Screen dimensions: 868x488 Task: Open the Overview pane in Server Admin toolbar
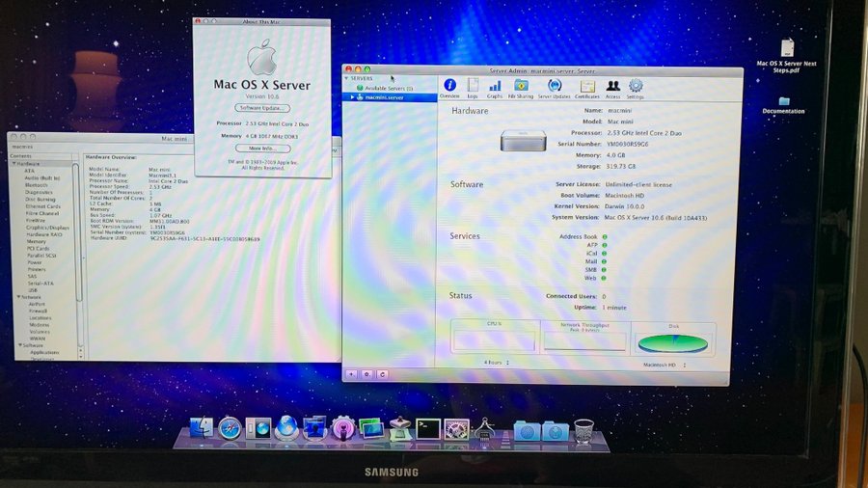point(449,89)
